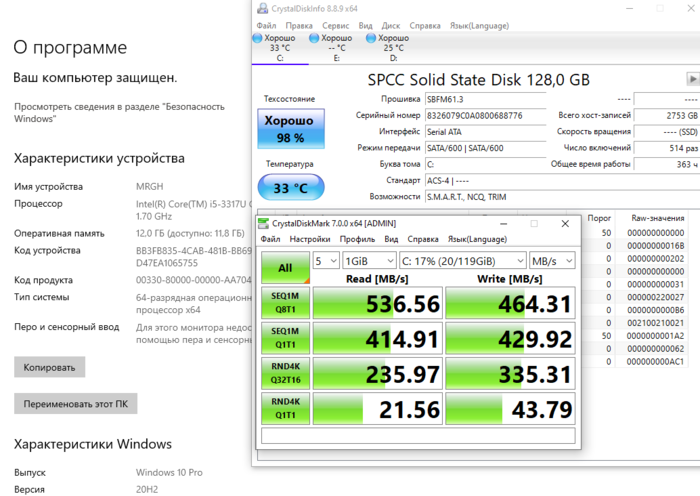Click the 33 °C temperature button

point(291,188)
